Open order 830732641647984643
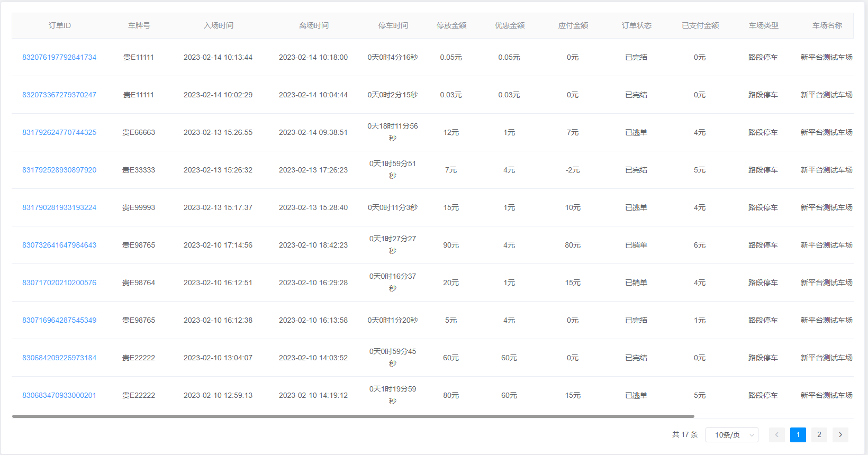868x455 pixels. point(59,245)
